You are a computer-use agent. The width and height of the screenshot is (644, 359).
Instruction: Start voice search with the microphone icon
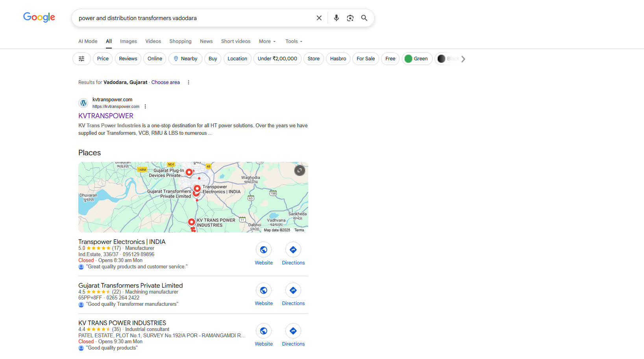click(336, 18)
